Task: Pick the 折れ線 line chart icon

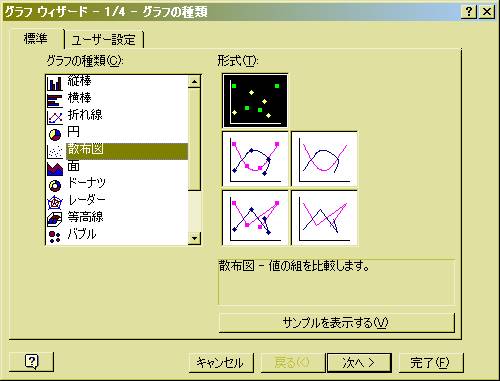Action: point(55,118)
